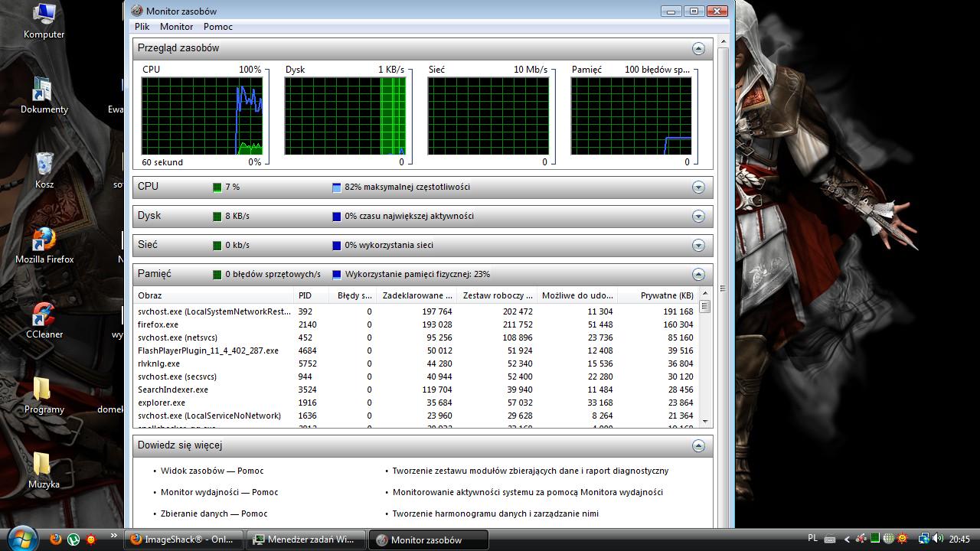Open Zbieranie danych — Pomoc link

click(x=214, y=514)
